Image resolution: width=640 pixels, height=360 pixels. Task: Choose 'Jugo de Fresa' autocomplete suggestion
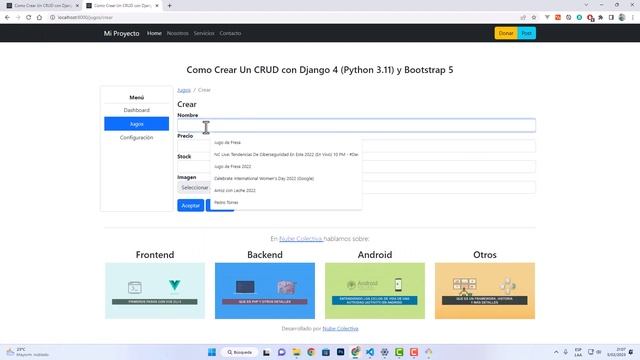point(286,142)
